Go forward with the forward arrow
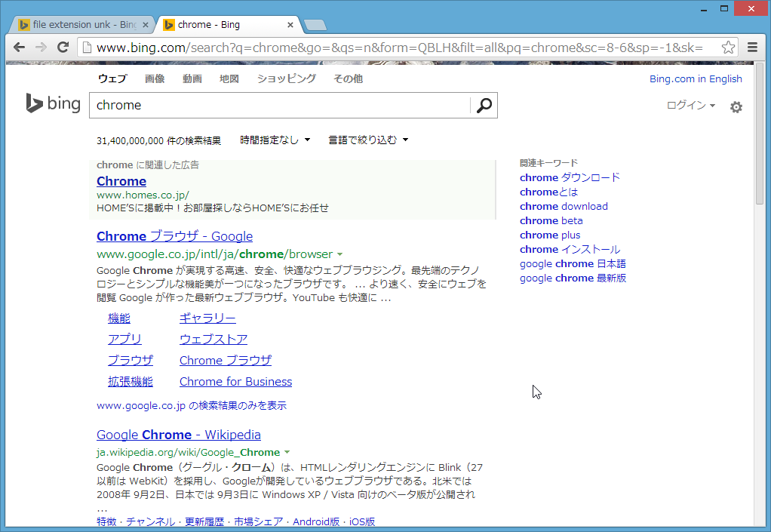Viewport: 771px width, 532px height. (41, 48)
